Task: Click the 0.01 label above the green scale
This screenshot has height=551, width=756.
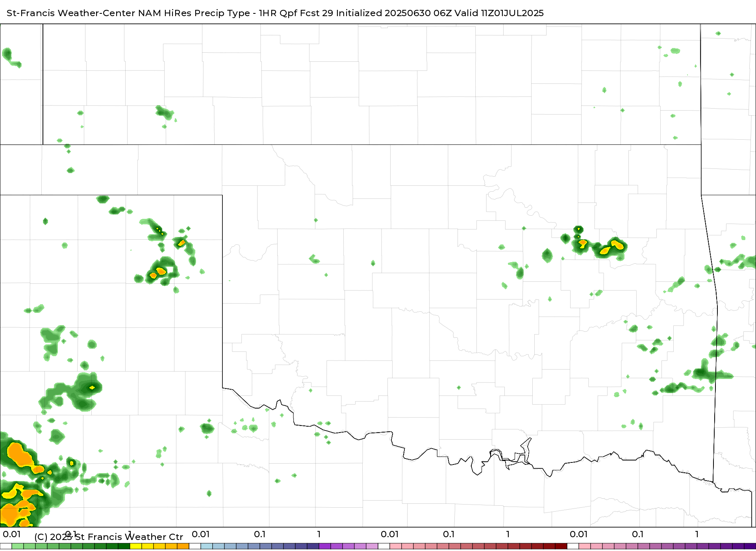Action: (12, 534)
